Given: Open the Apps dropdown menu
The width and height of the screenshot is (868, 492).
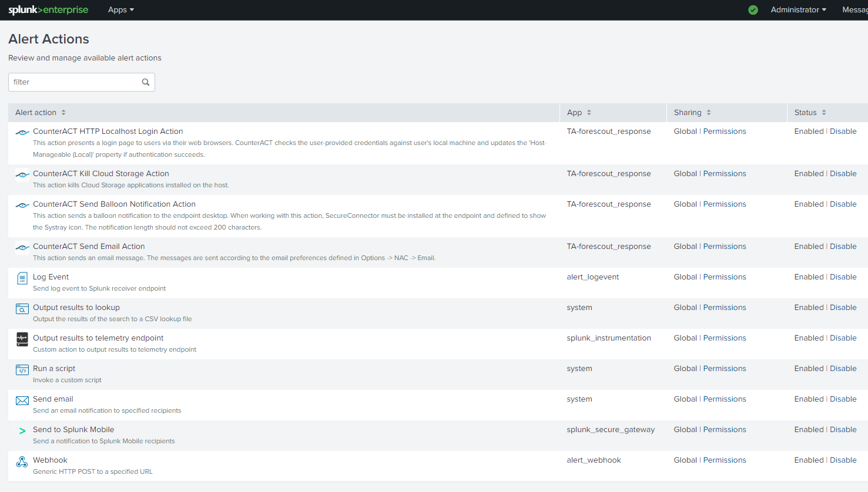Looking at the screenshot, I should (121, 10).
